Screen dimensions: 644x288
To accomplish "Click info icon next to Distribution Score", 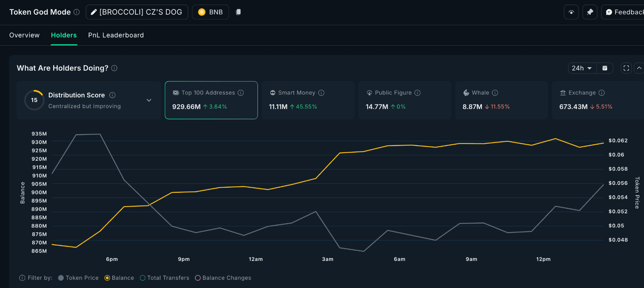I will click(112, 95).
